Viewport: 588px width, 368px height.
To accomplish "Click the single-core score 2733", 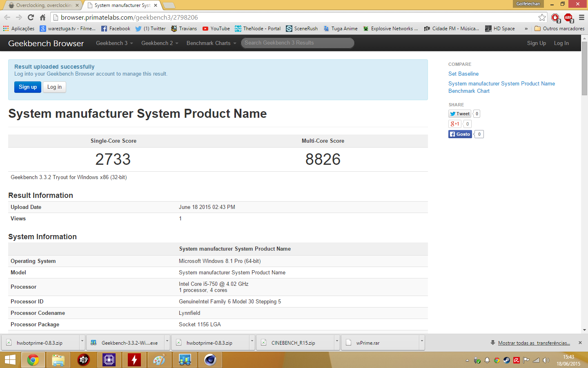I will pos(113,159).
